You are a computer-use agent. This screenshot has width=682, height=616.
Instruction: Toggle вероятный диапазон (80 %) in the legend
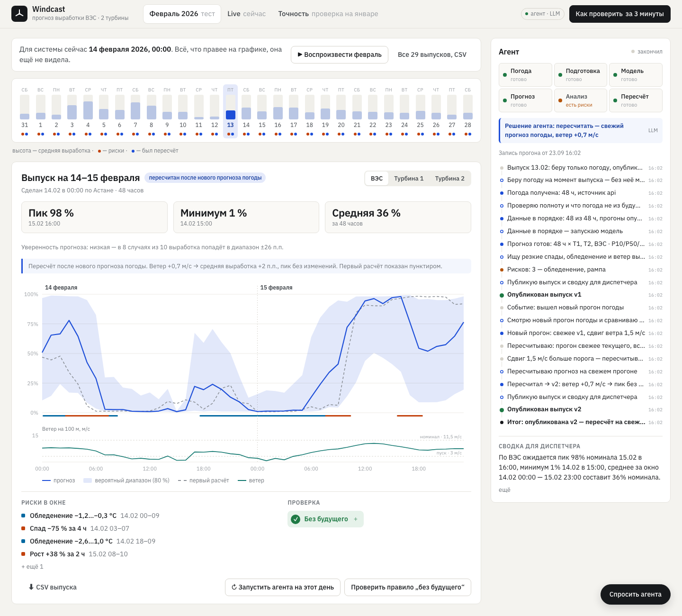(126, 480)
